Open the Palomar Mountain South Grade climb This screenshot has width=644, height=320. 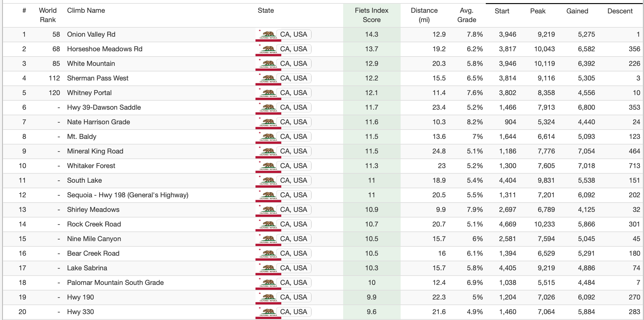pyautogui.click(x=115, y=283)
